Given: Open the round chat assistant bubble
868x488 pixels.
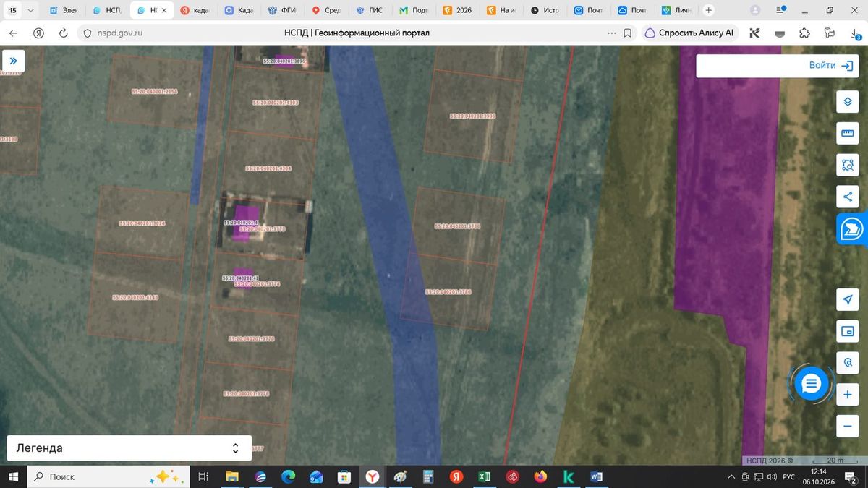Looking at the screenshot, I should coord(811,384).
